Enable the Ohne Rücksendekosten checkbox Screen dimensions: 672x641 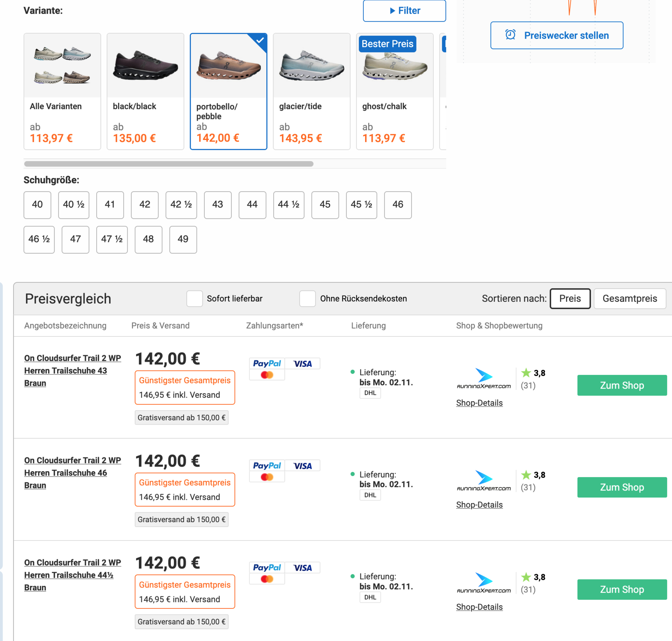pos(308,299)
